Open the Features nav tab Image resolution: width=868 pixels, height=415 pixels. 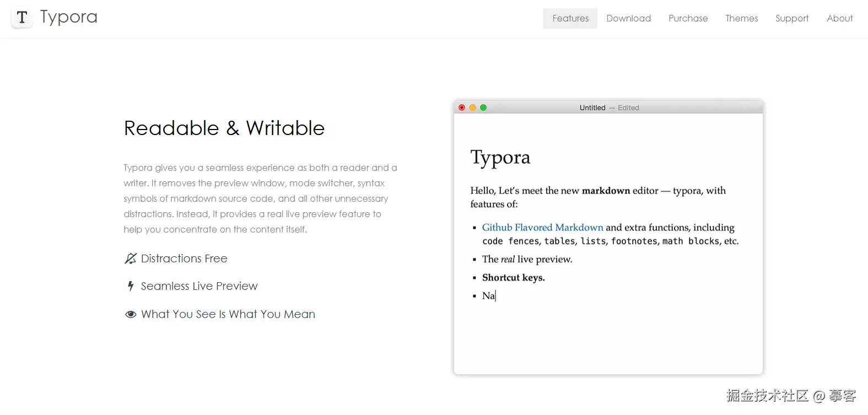pos(570,18)
